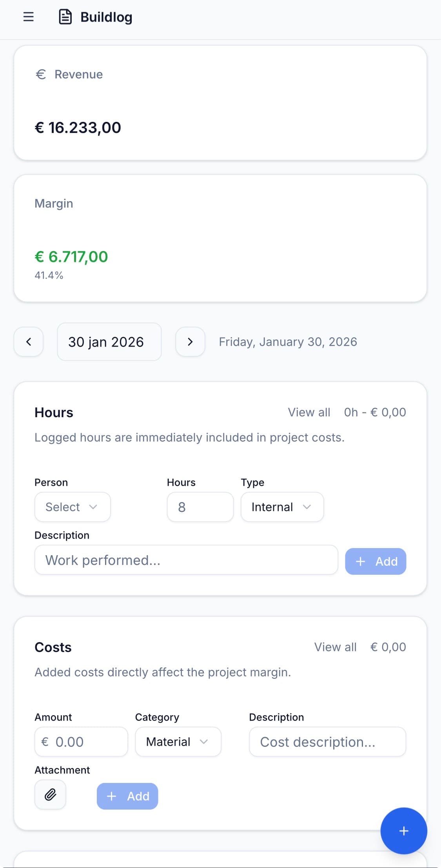The width and height of the screenshot is (441, 868).
Task: Open the Category dropdown showing Material
Action: tap(178, 741)
